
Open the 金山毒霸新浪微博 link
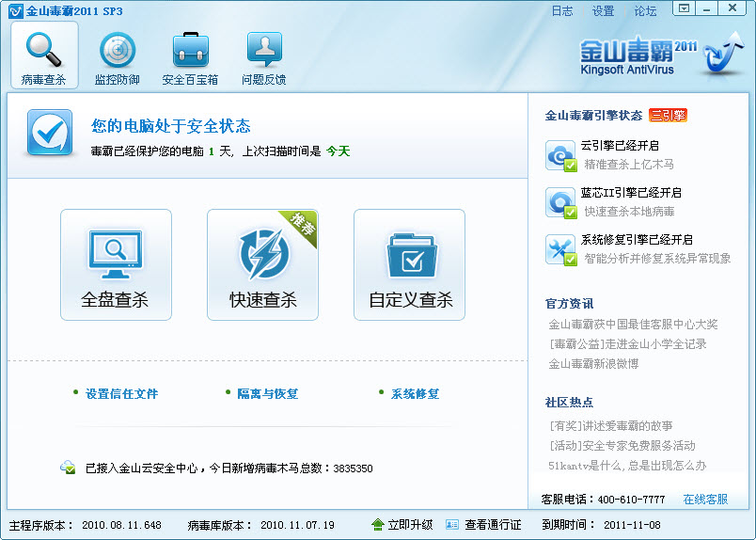(x=593, y=364)
